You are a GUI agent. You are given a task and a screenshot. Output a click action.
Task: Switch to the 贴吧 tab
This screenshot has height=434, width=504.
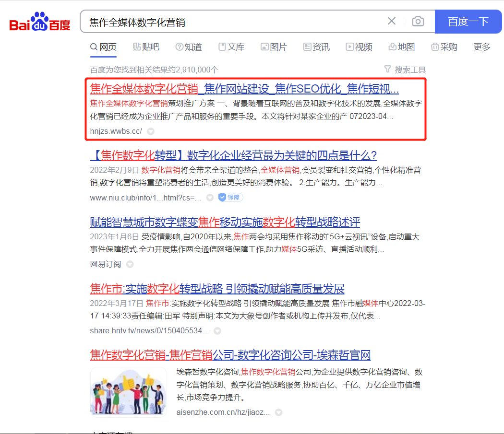point(146,47)
